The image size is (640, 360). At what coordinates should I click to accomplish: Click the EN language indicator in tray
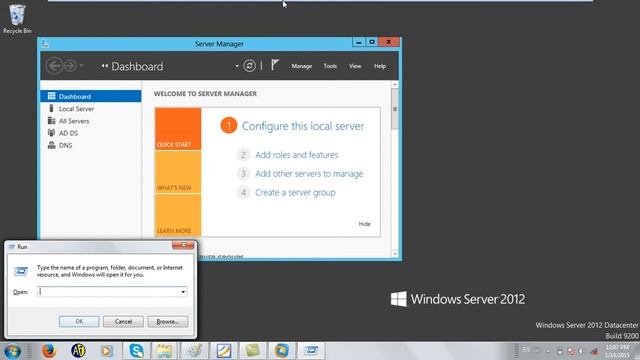[x=526, y=350]
